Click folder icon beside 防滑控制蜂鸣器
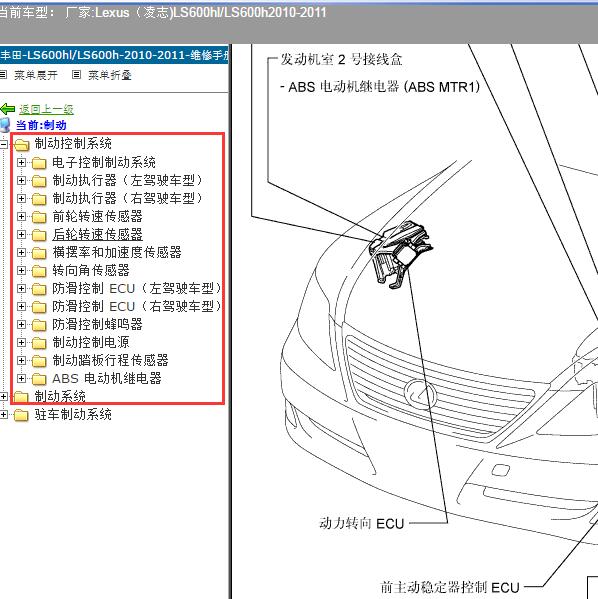 pos(39,325)
